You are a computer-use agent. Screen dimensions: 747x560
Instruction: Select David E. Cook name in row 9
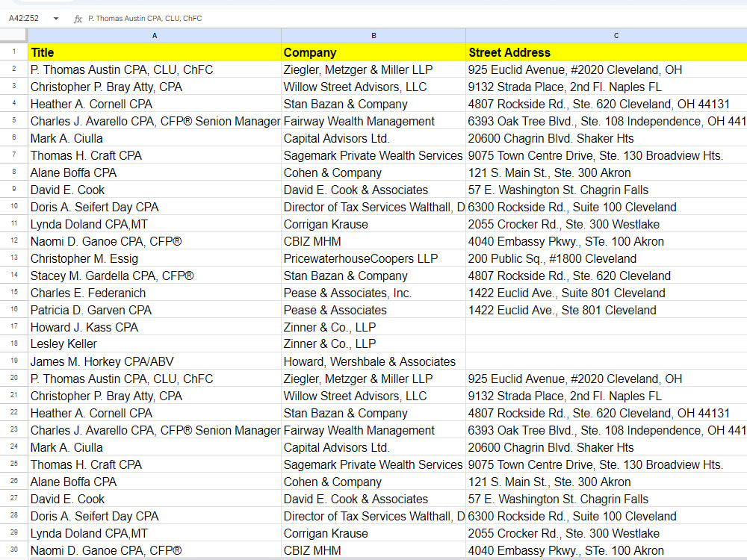click(x=155, y=190)
